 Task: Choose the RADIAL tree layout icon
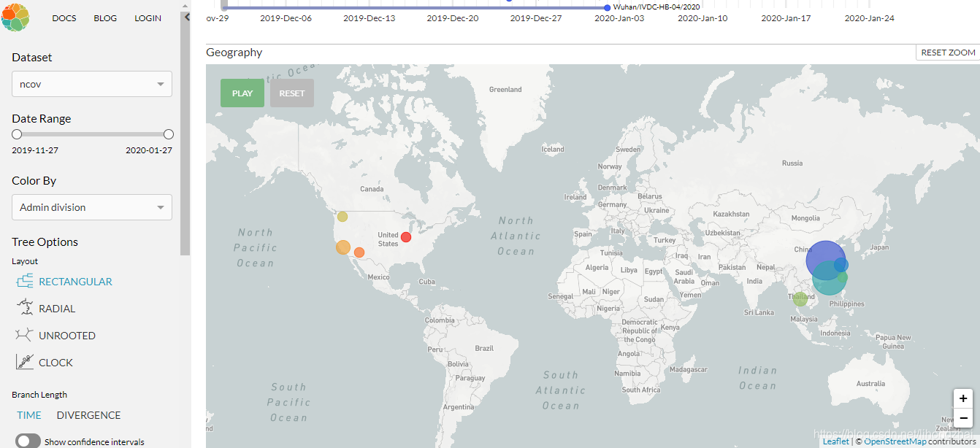(x=25, y=308)
